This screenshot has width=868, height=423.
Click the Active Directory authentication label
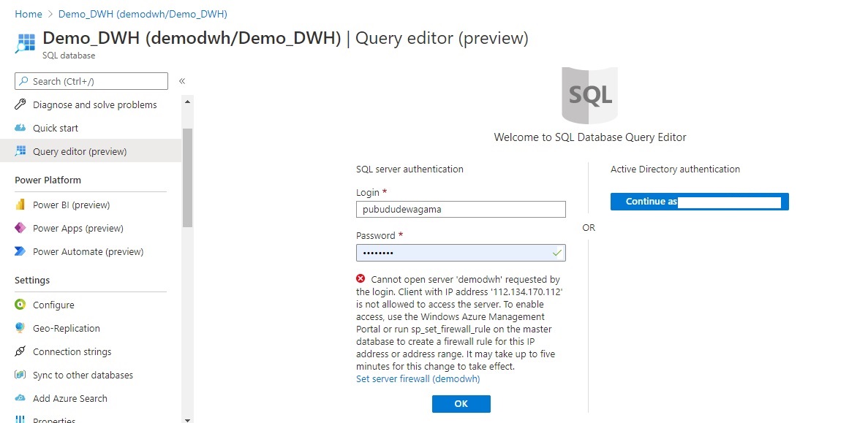coord(676,169)
